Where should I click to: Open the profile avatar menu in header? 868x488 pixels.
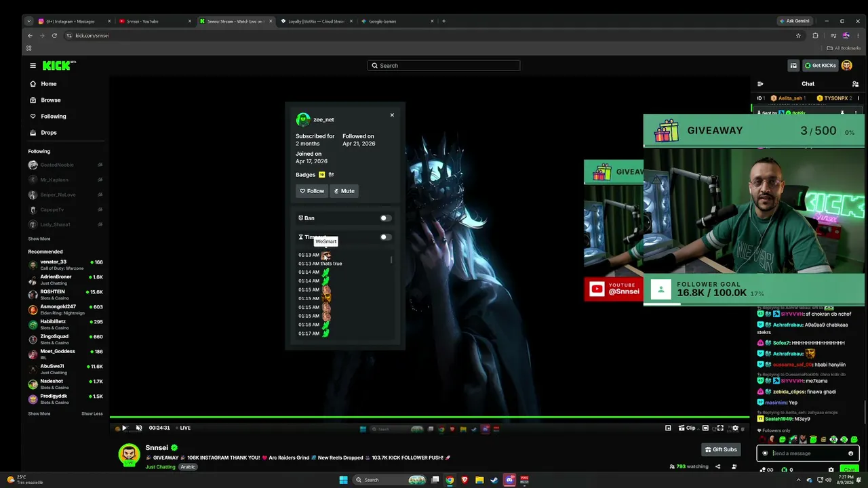tap(846, 66)
